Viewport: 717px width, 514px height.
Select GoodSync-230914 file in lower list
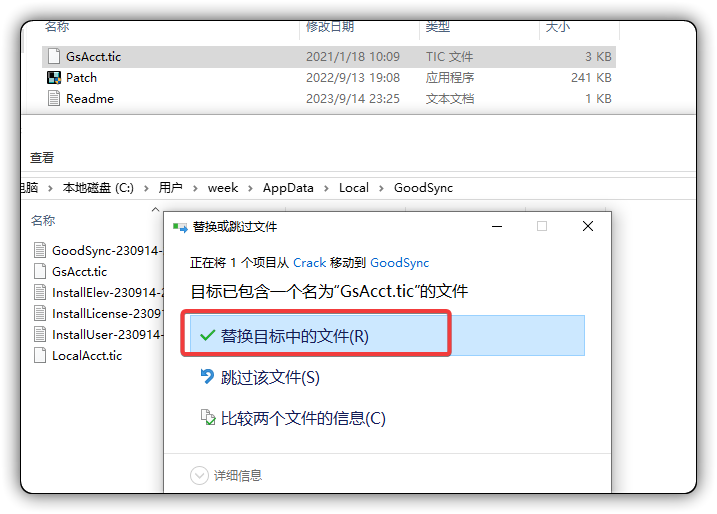107,250
